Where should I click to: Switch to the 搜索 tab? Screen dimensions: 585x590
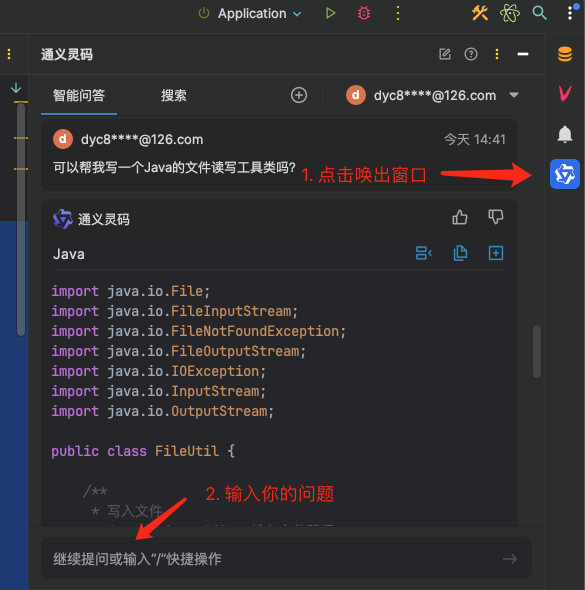tap(173, 96)
